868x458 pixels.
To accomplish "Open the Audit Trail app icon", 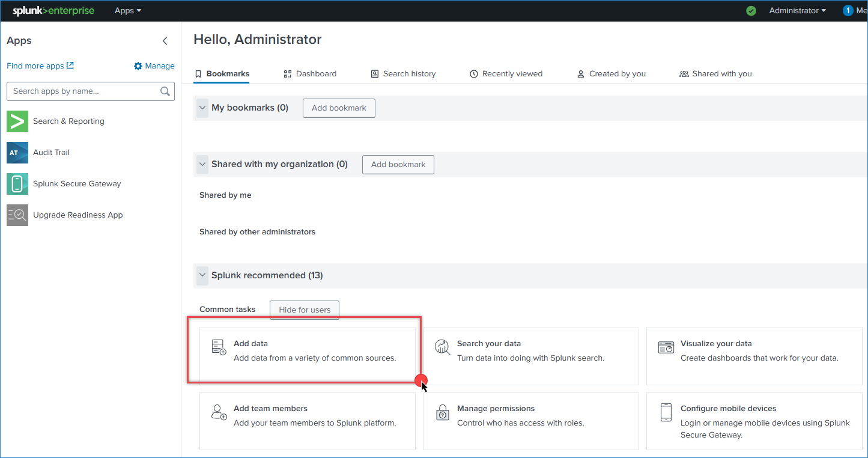I will click(17, 153).
